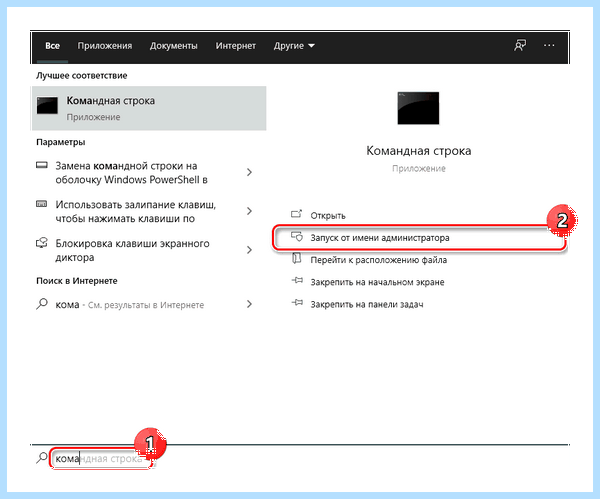600x499 pixels.
Task: Expand arrow for кома web result
Action: pos(249,304)
